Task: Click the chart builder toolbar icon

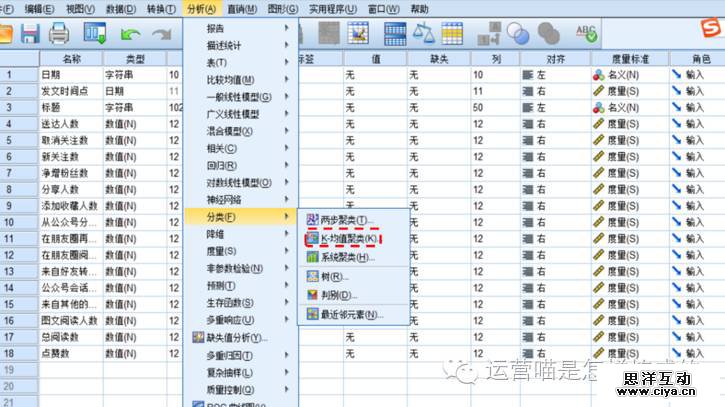Action: click(x=358, y=33)
